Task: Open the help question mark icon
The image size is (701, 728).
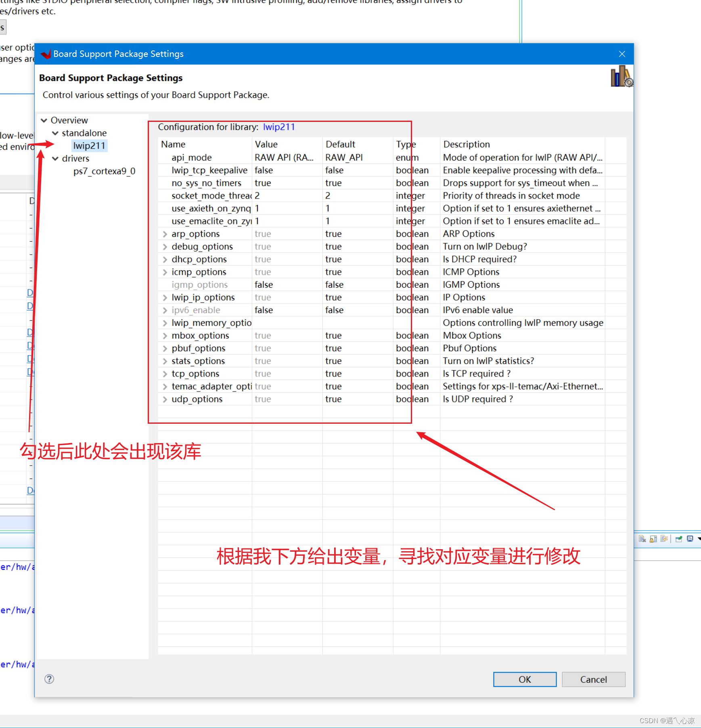Action: pos(49,679)
